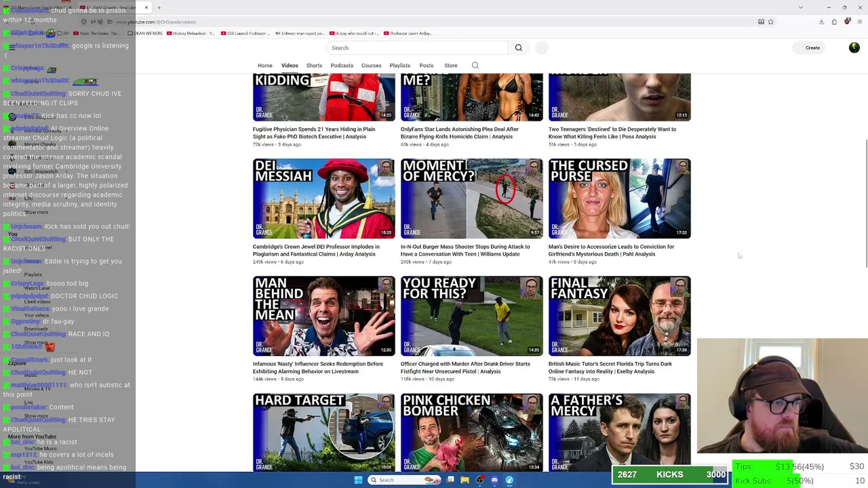Play the Man Behind the Mean thumbnail
The image size is (868, 488).
323,316
